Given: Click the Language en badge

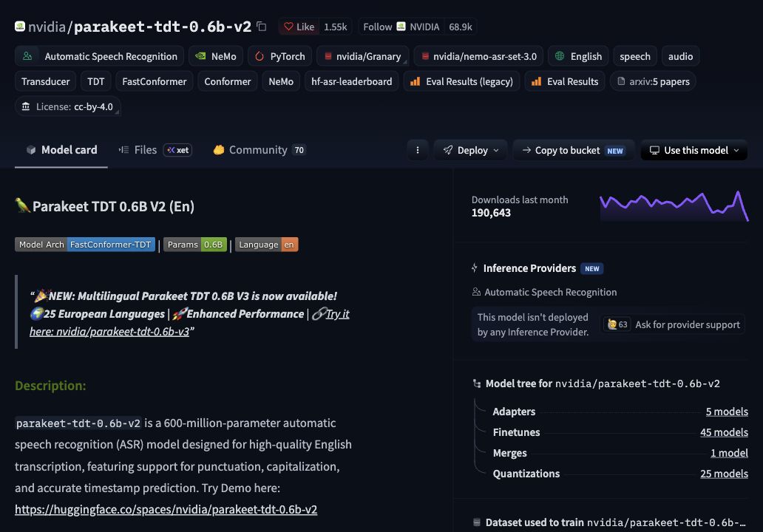Looking at the screenshot, I should point(267,245).
